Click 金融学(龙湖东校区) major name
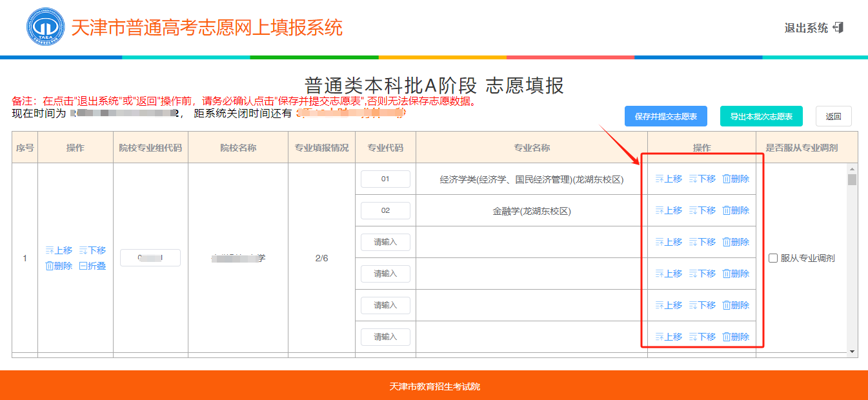Screen dimensions: 868x400 532,210
